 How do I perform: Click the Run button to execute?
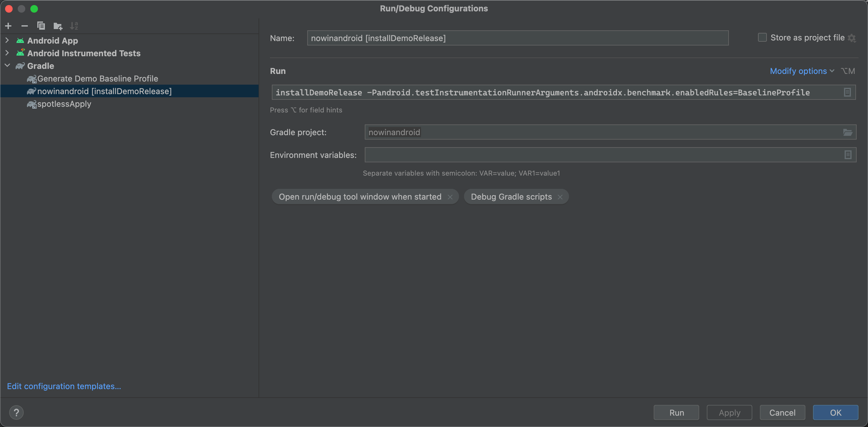676,412
